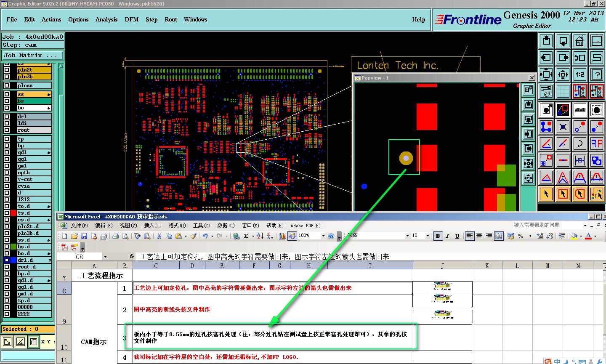Toggle the checkbox for layer plnss

pyautogui.click(x=7, y=85)
